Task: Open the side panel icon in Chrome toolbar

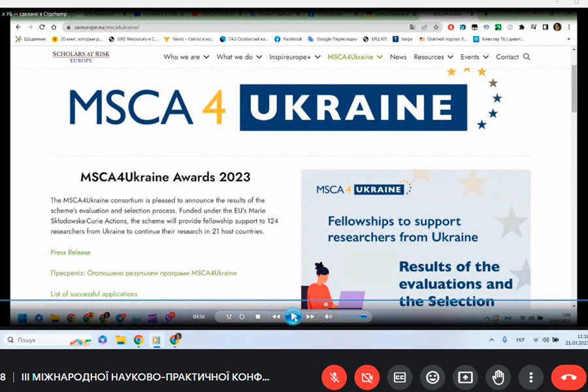Action: pos(546,27)
